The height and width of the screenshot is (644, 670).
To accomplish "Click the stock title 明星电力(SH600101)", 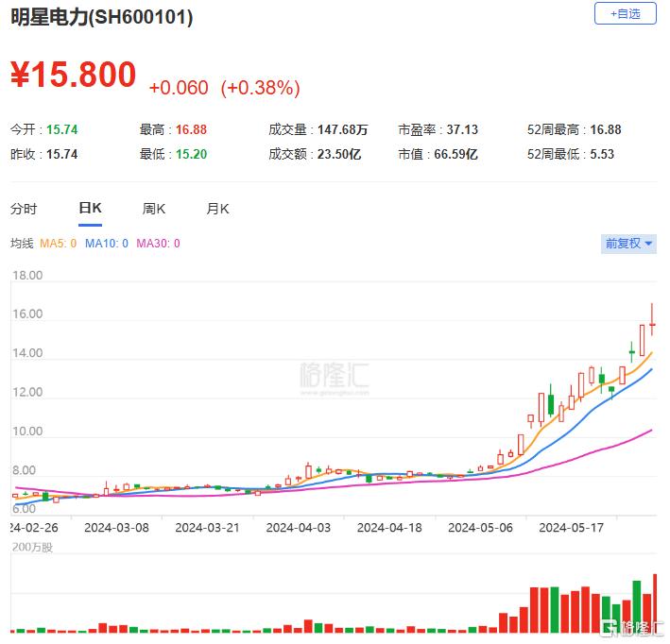I will (x=102, y=18).
